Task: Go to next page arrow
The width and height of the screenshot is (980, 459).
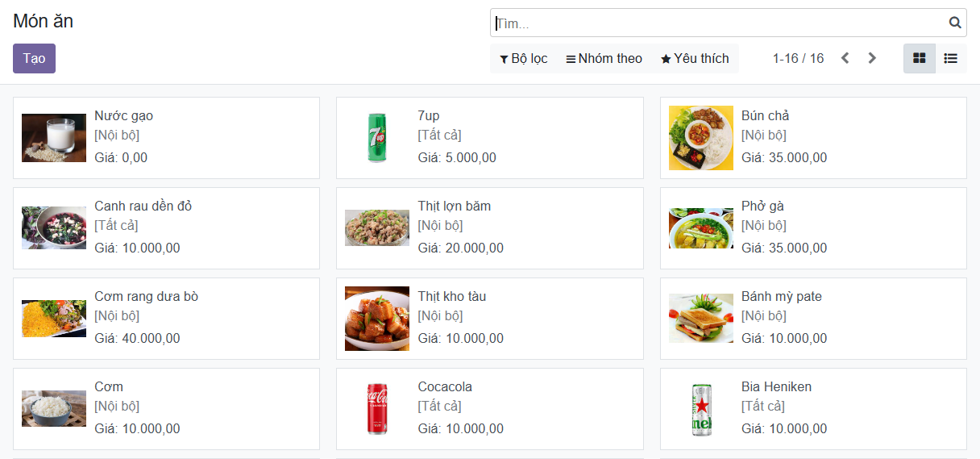Action: click(872, 58)
